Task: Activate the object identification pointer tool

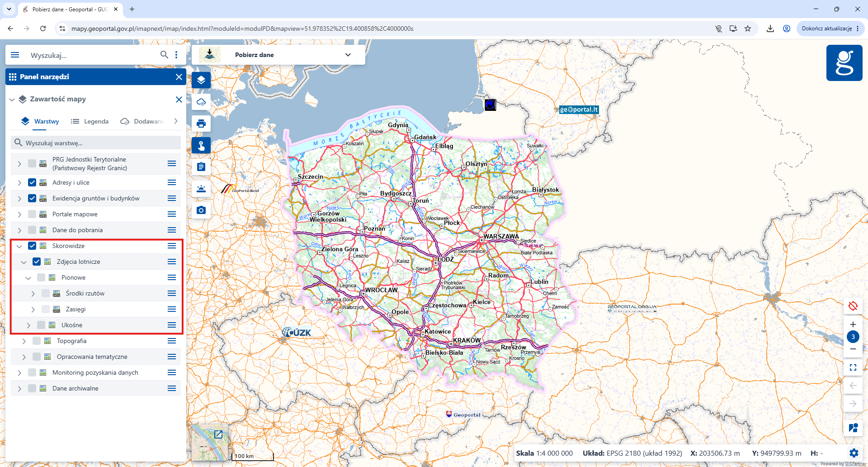Action: tap(201, 145)
